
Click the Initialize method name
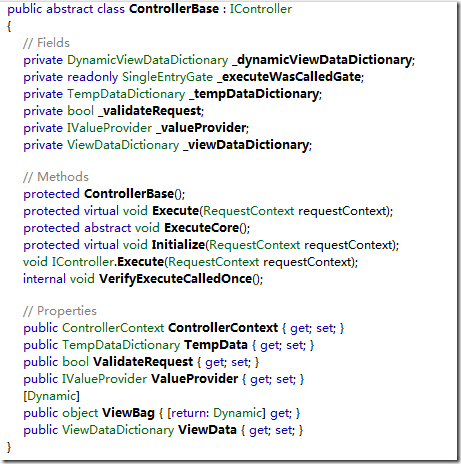click(x=178, y=245)
